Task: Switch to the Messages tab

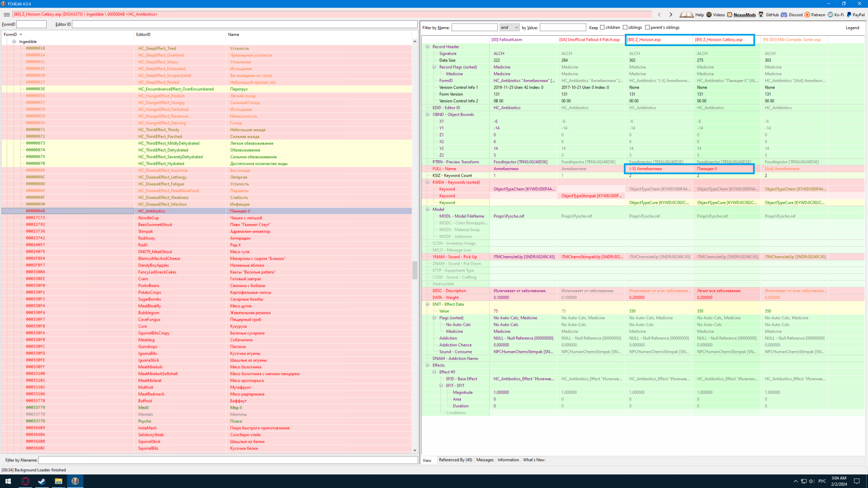Action: click(x=485, y=460)
